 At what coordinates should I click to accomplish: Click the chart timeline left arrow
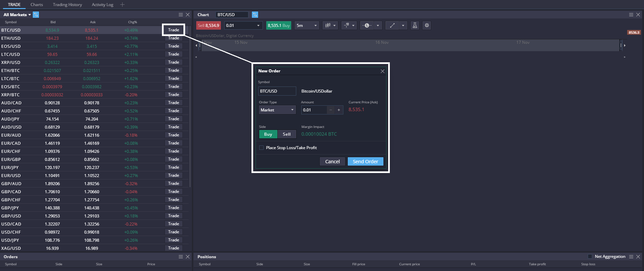197,45
